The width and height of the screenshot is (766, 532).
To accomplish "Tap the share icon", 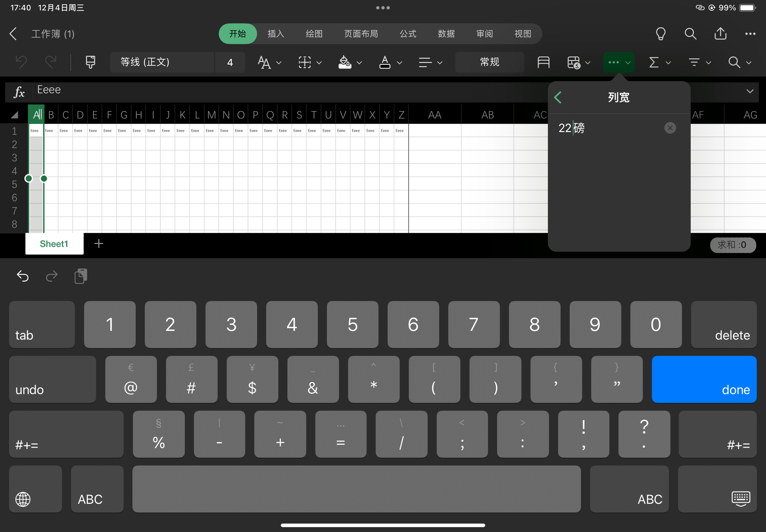I will point(720,34).
